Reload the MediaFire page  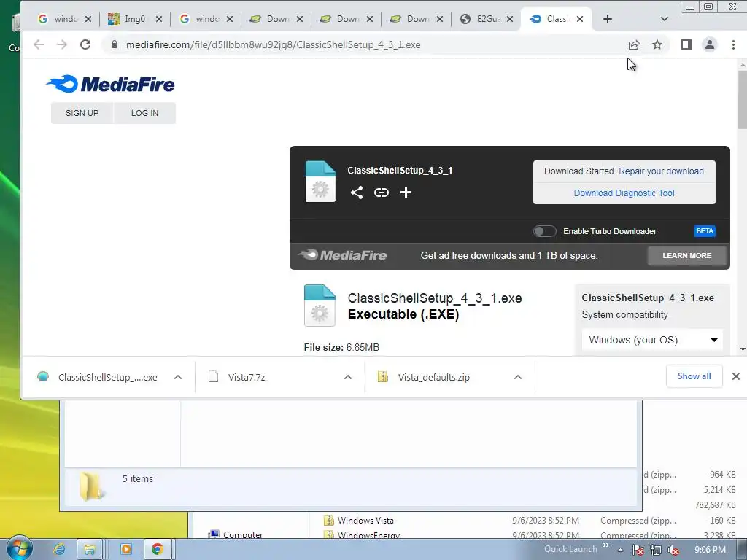(x=85, y=44)
